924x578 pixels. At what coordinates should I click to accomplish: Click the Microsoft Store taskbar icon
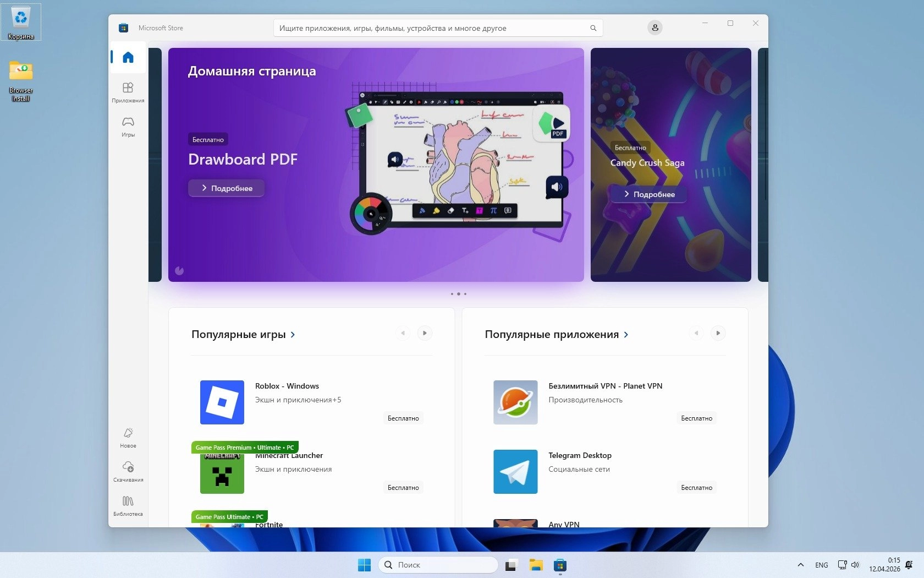point(560,565)
